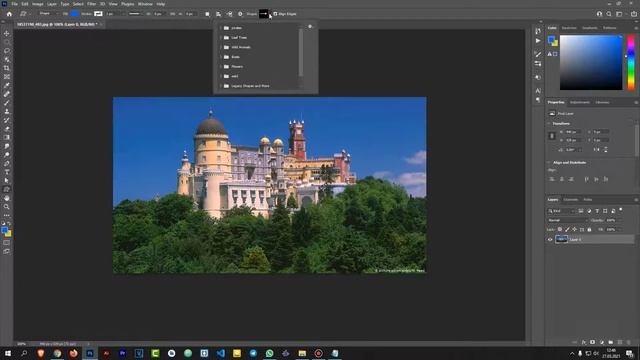The image size is (640, 360).
Task: Select the Crop tool
Action: (7, 68)
